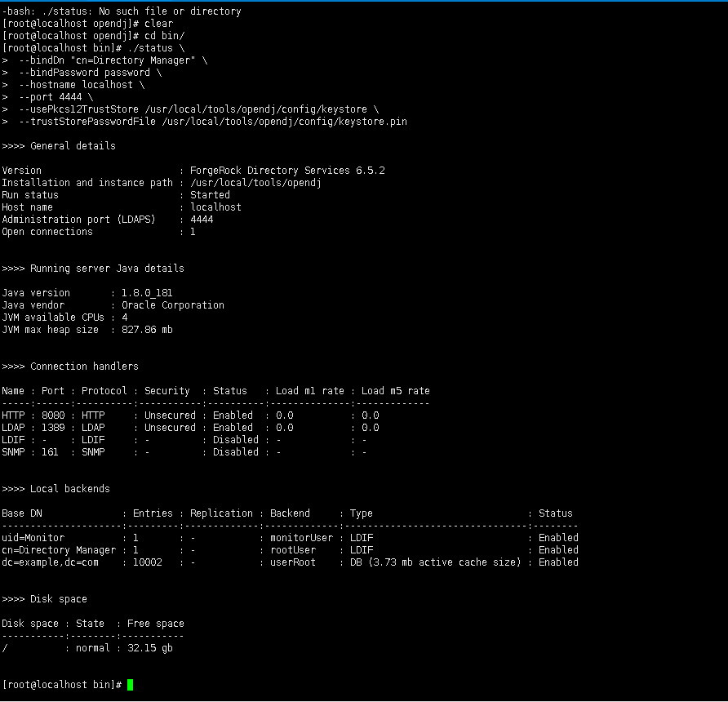Image resolution: width=728 pixels, height=702 pixels.
Task: Click the entries count '10002'
Action: tap(147, 562)
